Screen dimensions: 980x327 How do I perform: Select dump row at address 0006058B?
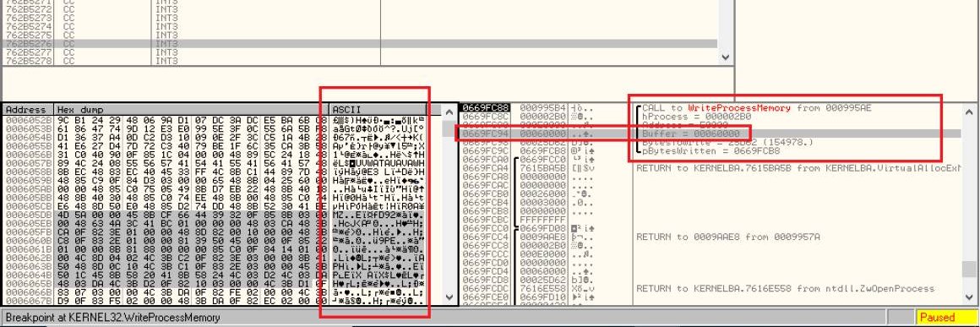pyautogui.click(x=215, y=171)
